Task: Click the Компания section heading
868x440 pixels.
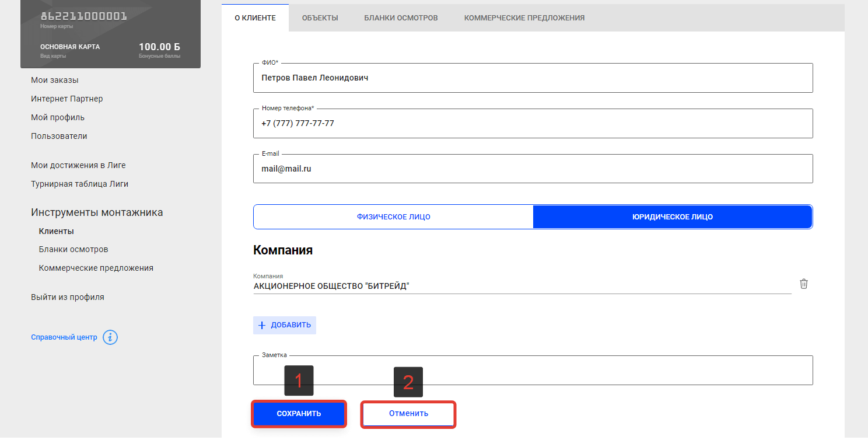Action: (x=283, y=250)
